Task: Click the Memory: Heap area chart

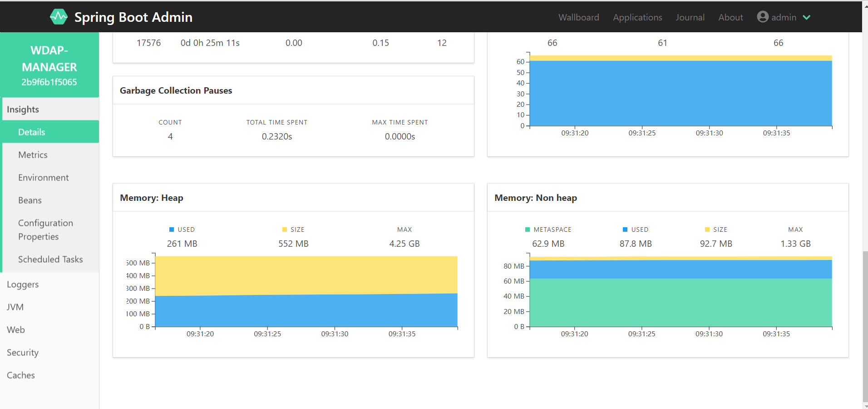Action: (306, 291)
